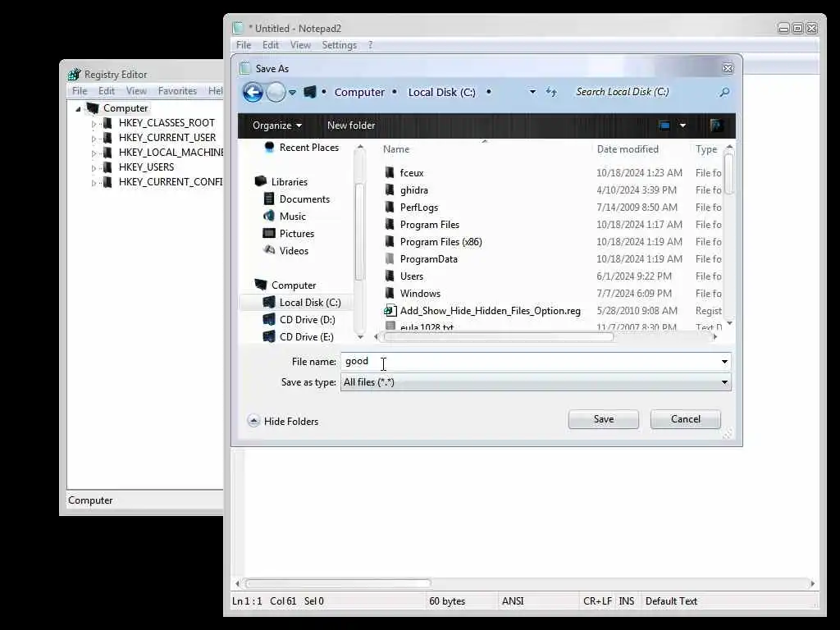Select Add_Show_Hide_Hidden_Files_Option.reg file

tap(491, 310)
